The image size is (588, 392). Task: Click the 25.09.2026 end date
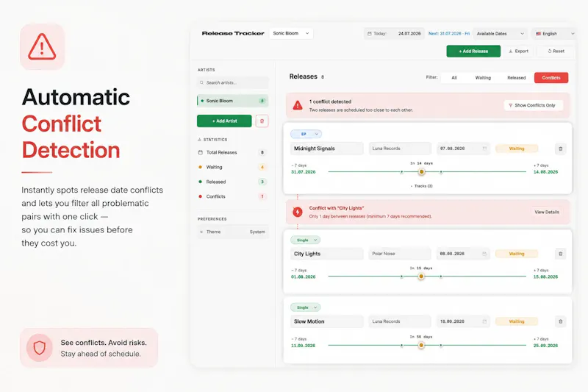pos(545,346)
